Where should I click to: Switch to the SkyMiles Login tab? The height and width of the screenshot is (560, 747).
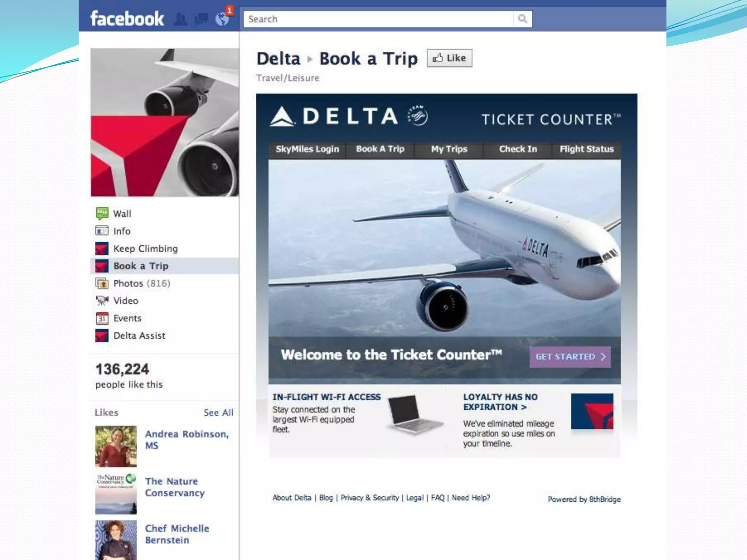click(x=307, y=149)
